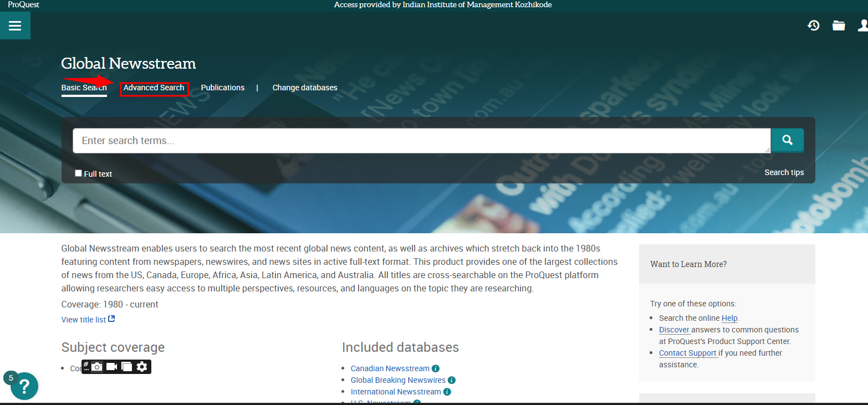Open the Publications tab
Viewport: 868px width, 405px height.
pyautogui.click(x=222, y=88)
